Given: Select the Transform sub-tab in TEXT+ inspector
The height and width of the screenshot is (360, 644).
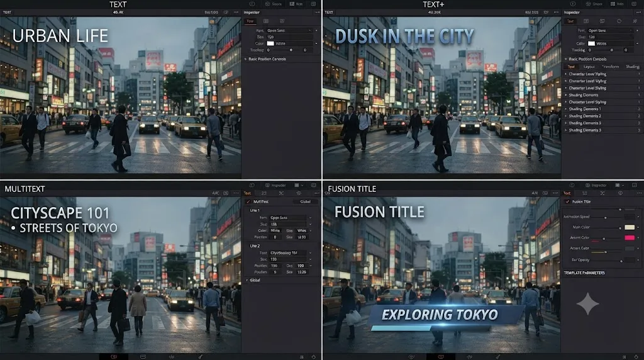Looking at the screenshot, I should click(610, 67).
